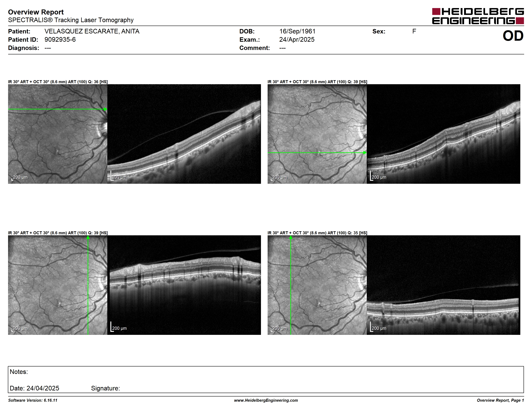532x411 pixels.
Task: Select the scan caption with Q: 35
Action: 317,233
